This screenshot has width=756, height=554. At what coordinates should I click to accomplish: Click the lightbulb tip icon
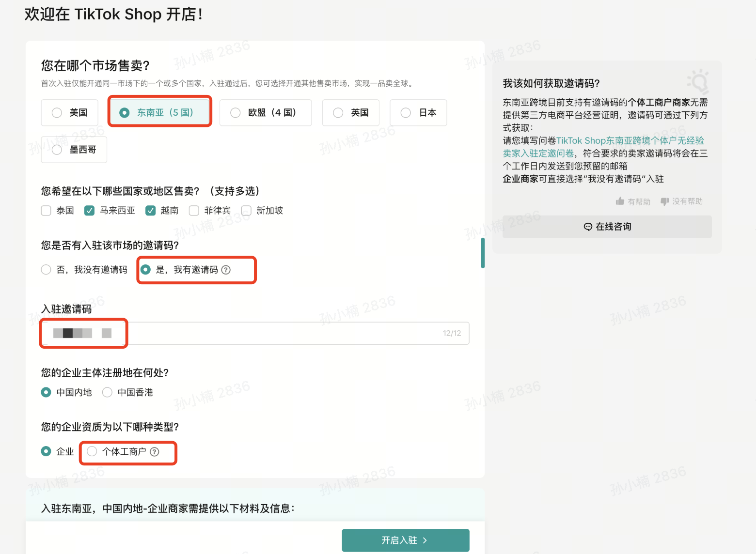[698, 81]
